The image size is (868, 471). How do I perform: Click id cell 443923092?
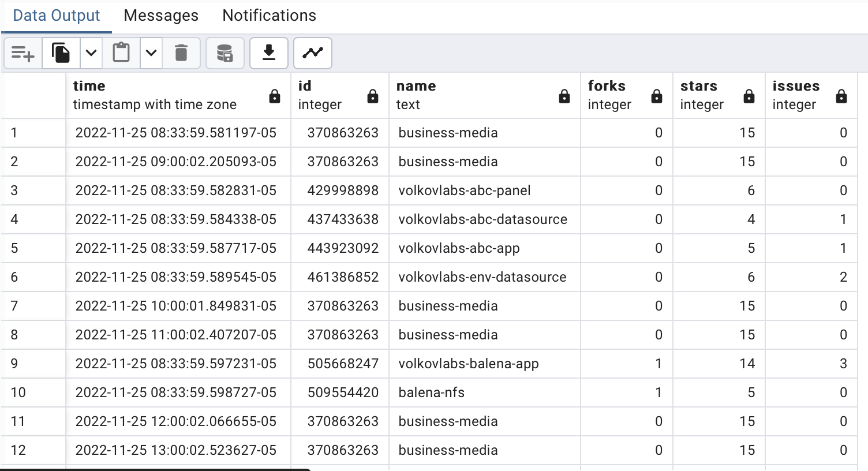340,248
